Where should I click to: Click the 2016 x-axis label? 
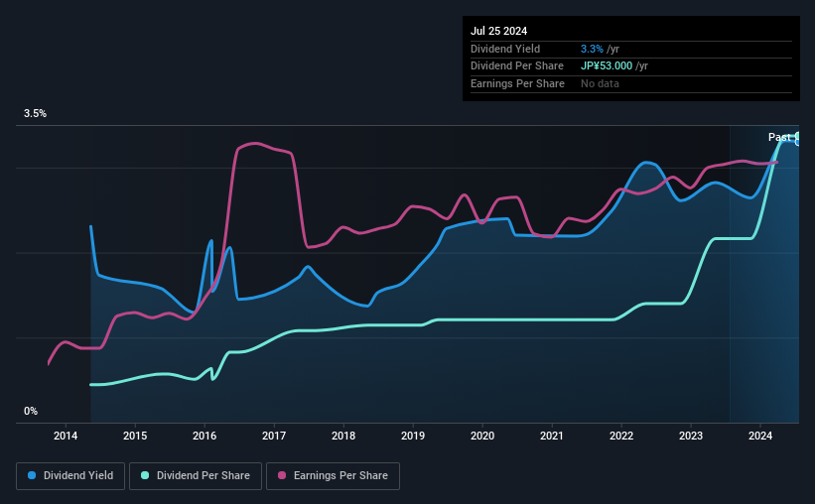(x=204, y=436)
